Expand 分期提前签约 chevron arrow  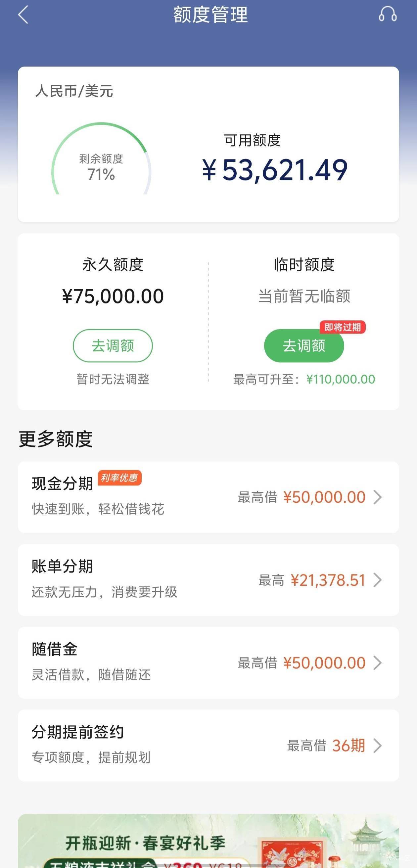(x=378, y=746)
